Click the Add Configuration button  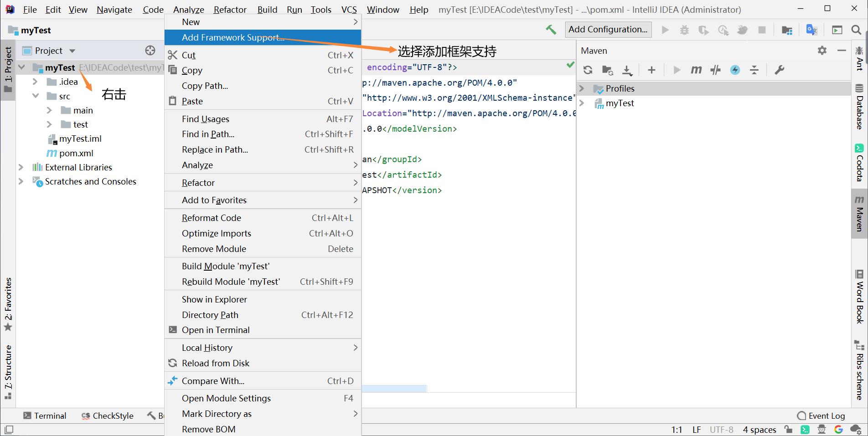tap(608, 30)
